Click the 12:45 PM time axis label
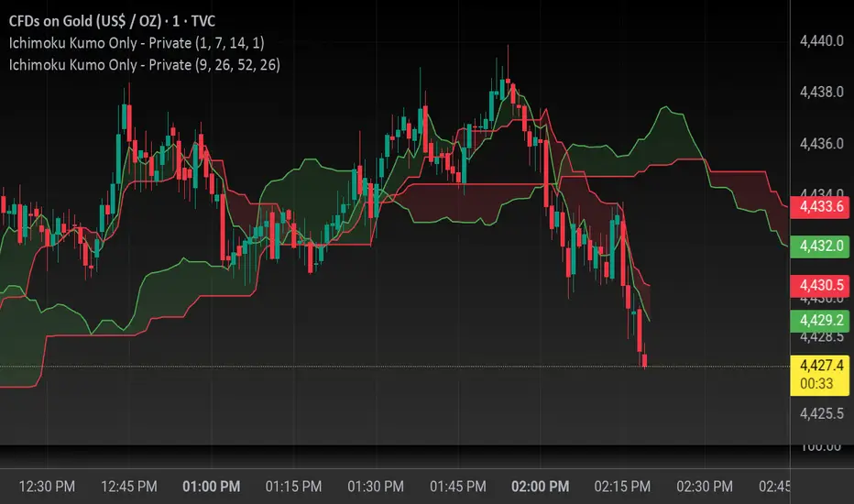The width and height of the screenshot is (854, 504). click(x=129, y=487)
